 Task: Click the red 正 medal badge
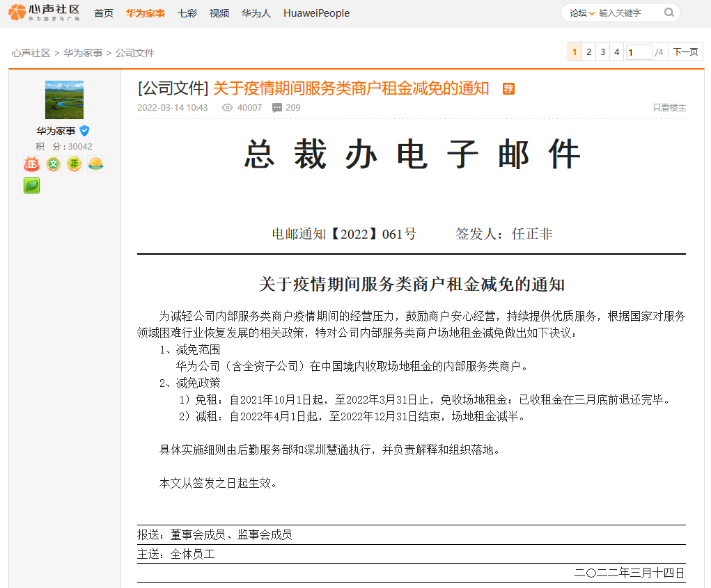tap(32, 164)
